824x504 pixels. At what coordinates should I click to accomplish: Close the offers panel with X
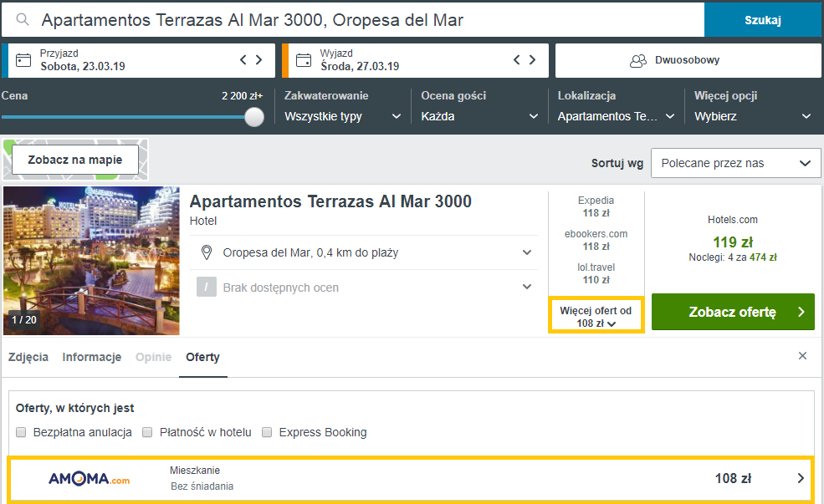point(802,356)
